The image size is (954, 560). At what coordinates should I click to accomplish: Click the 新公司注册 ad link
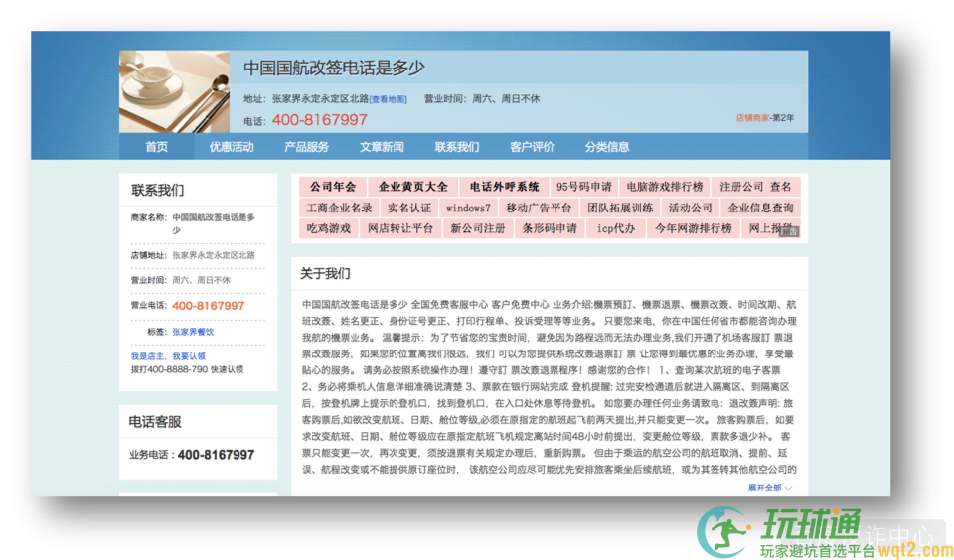coord(478,228)
